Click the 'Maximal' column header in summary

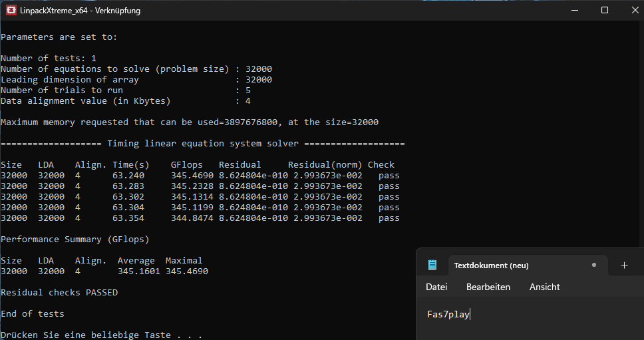coord(184,261)
